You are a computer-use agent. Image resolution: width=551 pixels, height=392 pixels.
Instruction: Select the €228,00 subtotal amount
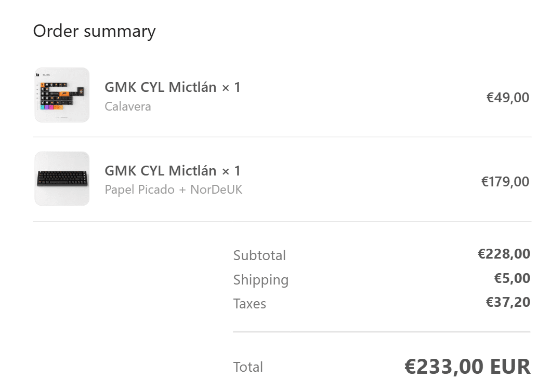click(504, 254)
